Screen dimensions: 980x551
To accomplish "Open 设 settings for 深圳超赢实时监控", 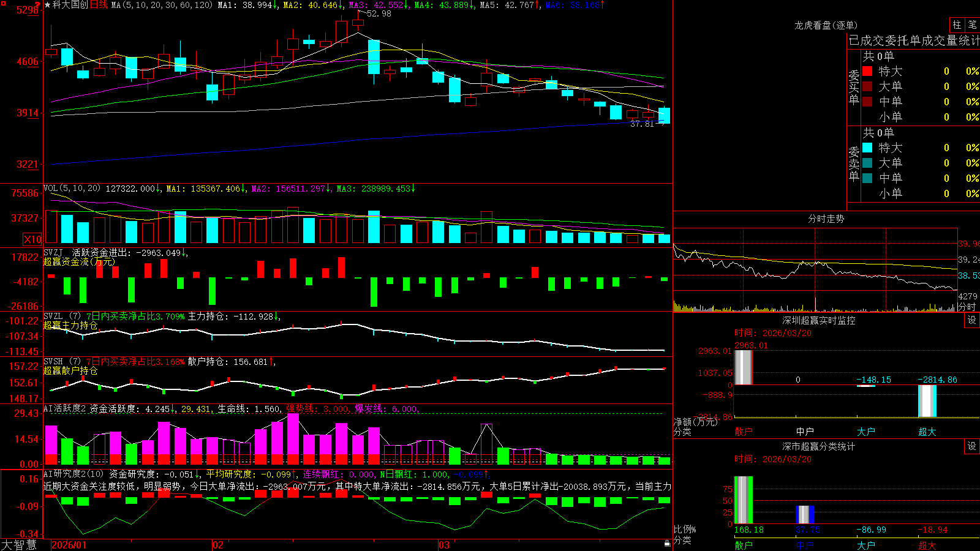I will point(972,320).
